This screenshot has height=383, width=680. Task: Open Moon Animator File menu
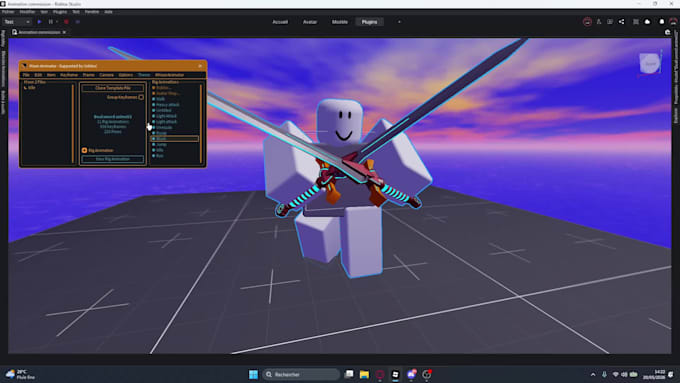[26, 75]
